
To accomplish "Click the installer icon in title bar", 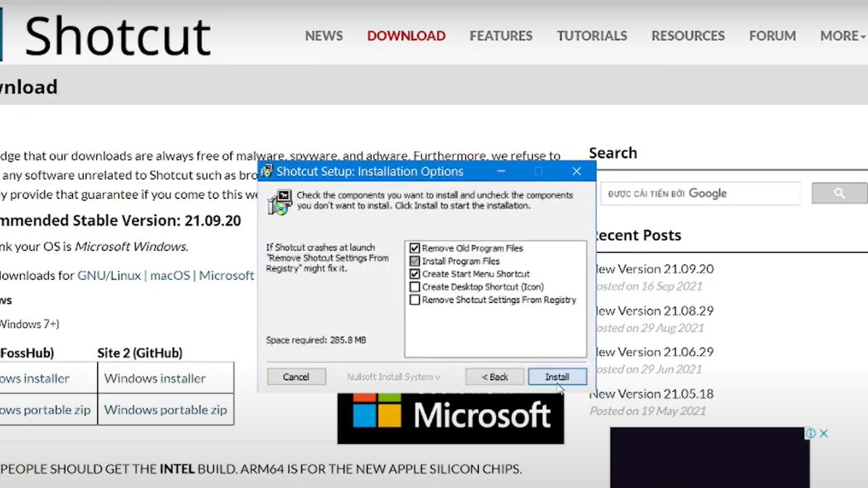I will pos(267,172).
